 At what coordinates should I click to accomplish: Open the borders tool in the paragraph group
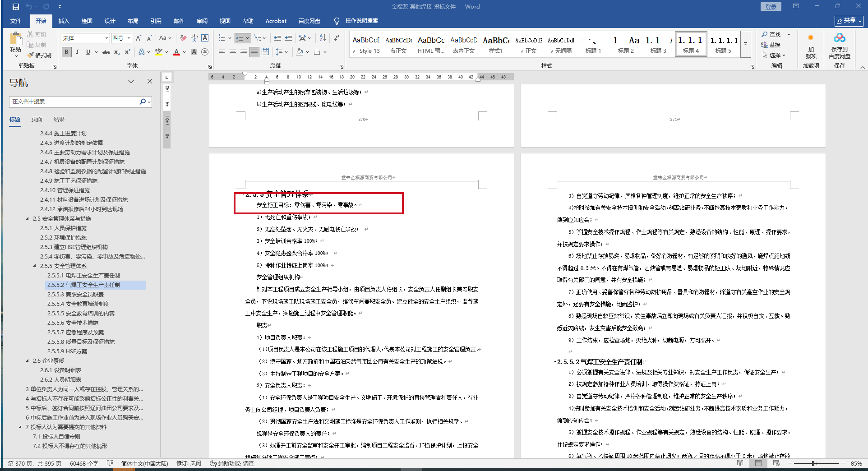point(317,52)
